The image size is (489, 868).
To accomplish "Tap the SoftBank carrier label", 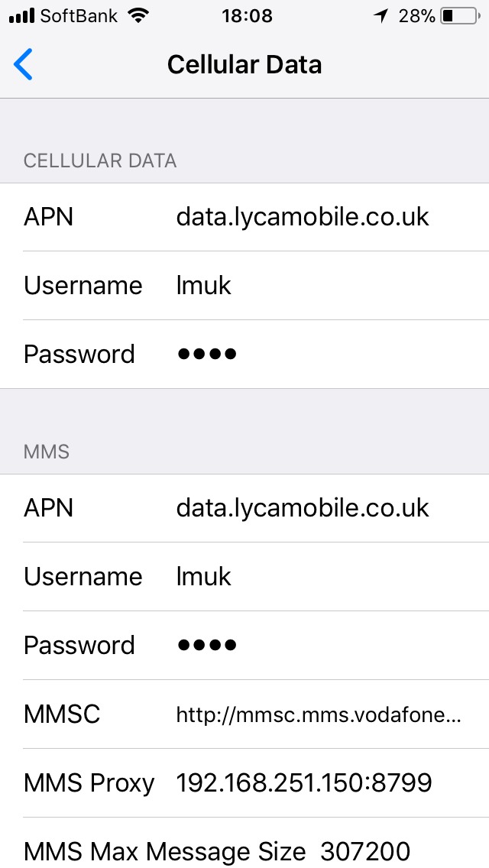I will (79, 16).
